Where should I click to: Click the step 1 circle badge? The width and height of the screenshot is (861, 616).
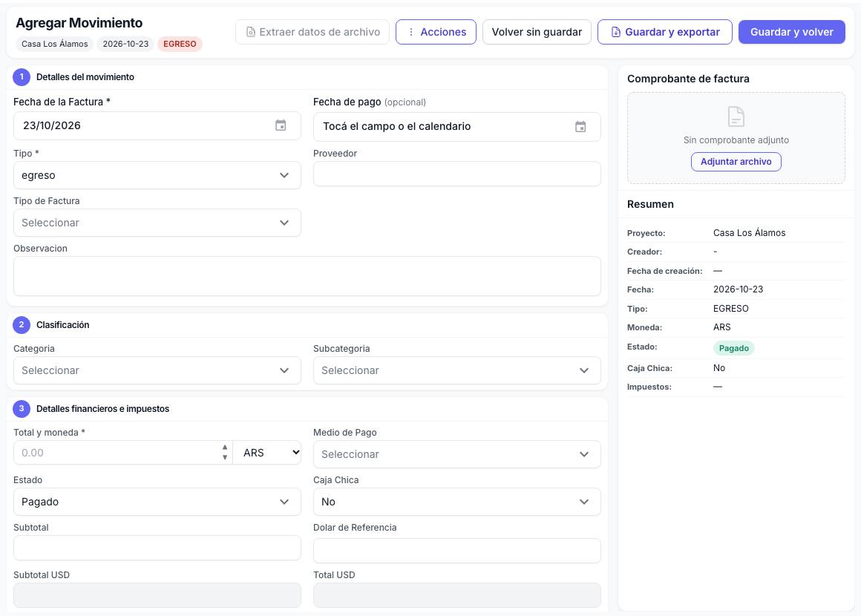22,77
